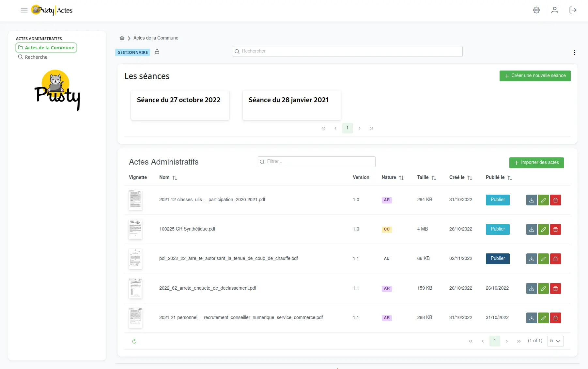Open the user profile icon
588x369 pixels.
click(x=555, y=10)
